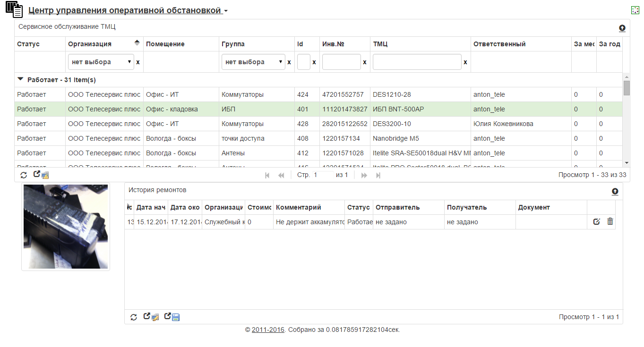Open the 2011-2016 footer link
Image resolution: width=644 pixels, height=347 pixels.
(x=268, y=330)
